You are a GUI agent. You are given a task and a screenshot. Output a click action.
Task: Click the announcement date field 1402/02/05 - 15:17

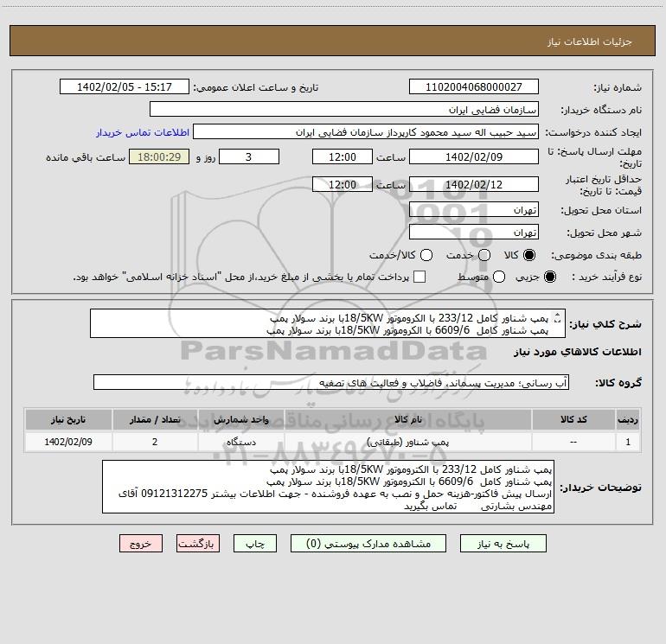125,86
